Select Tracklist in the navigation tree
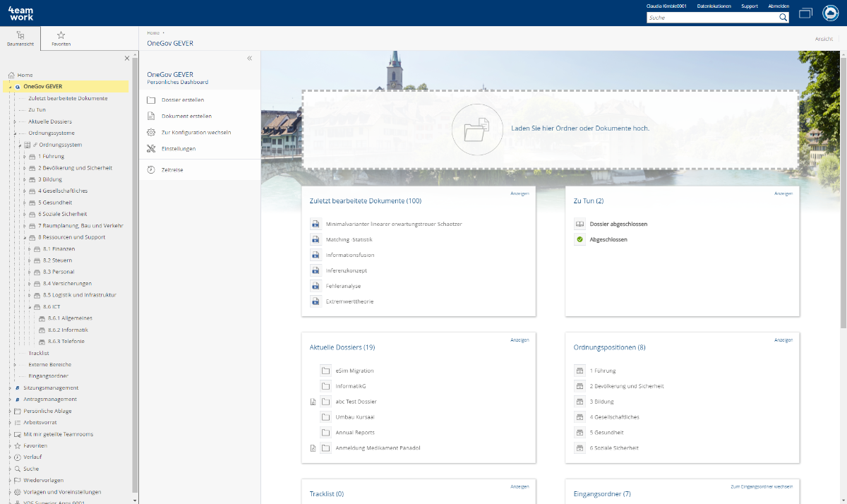847x504 pixels. coord(39,353)
